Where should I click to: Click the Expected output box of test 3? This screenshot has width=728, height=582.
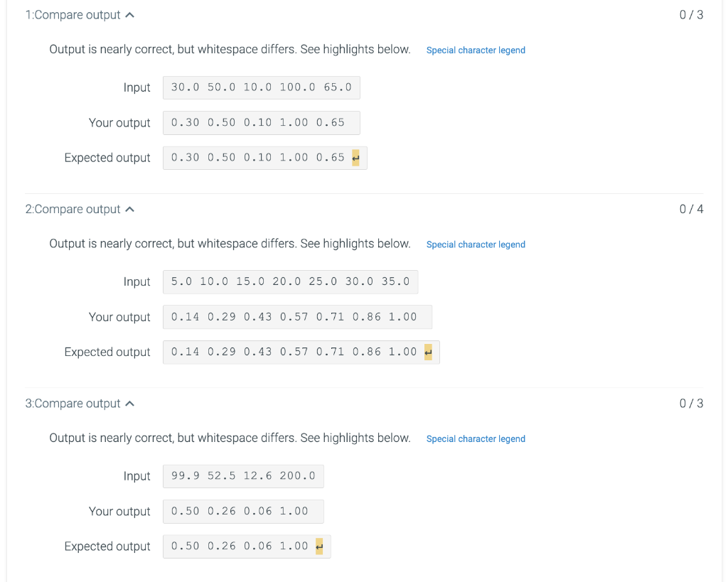click(247, 546)
